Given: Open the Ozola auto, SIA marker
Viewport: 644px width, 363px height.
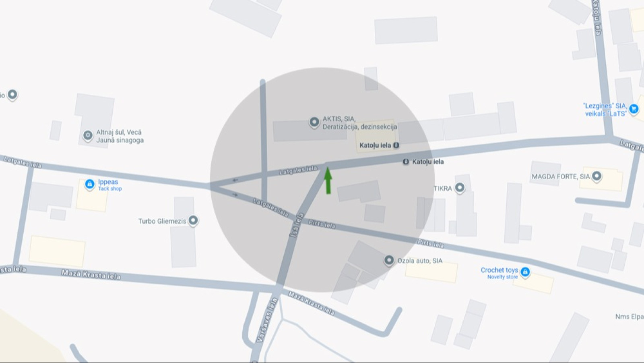Looking at the screenshot, I should coord(389,261).
